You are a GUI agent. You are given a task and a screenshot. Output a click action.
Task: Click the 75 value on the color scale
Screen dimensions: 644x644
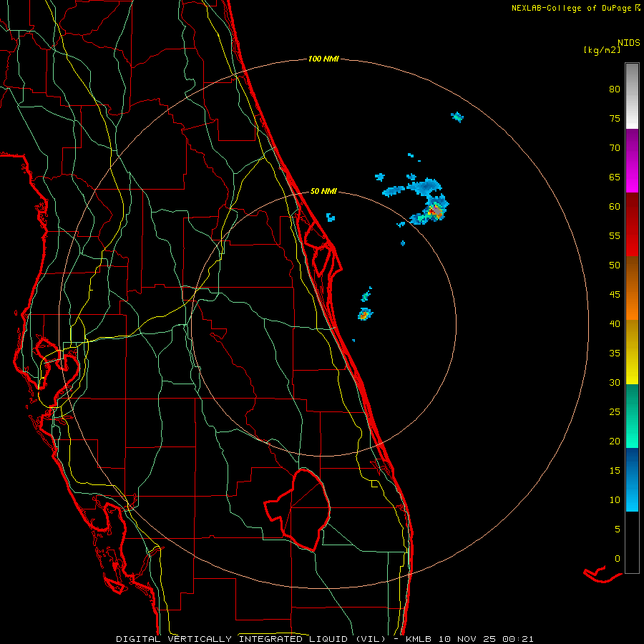coord(615,118)
